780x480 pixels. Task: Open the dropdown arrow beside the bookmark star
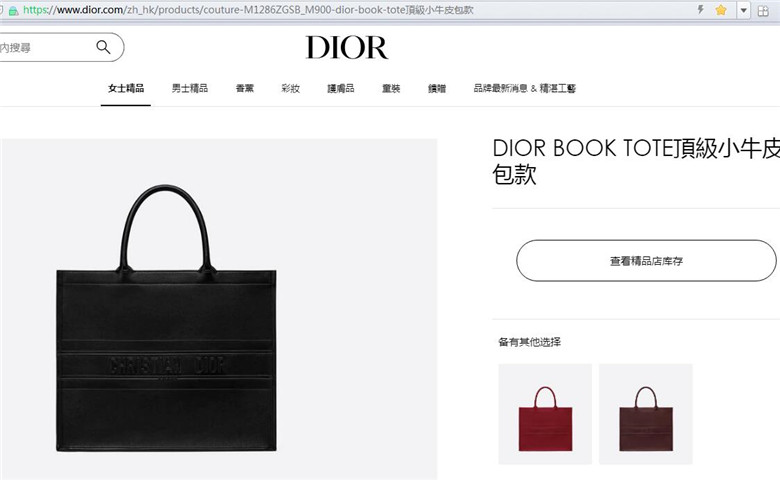click(x=744, y=10)
